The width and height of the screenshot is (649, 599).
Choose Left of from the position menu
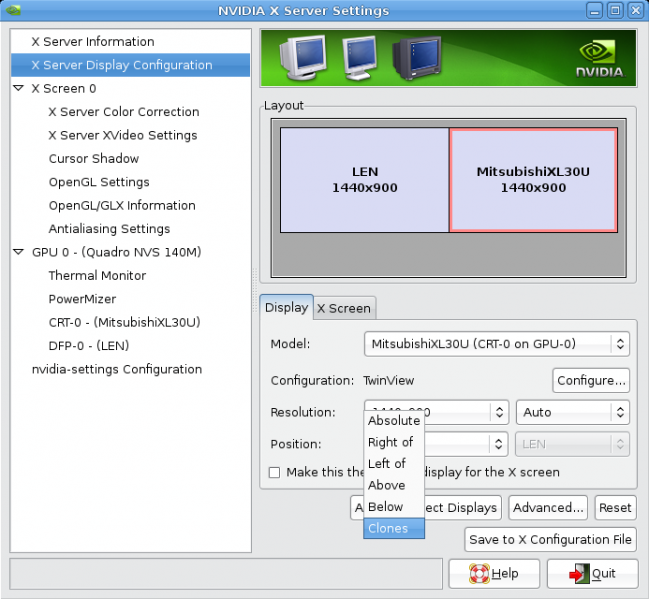(394, 464)
